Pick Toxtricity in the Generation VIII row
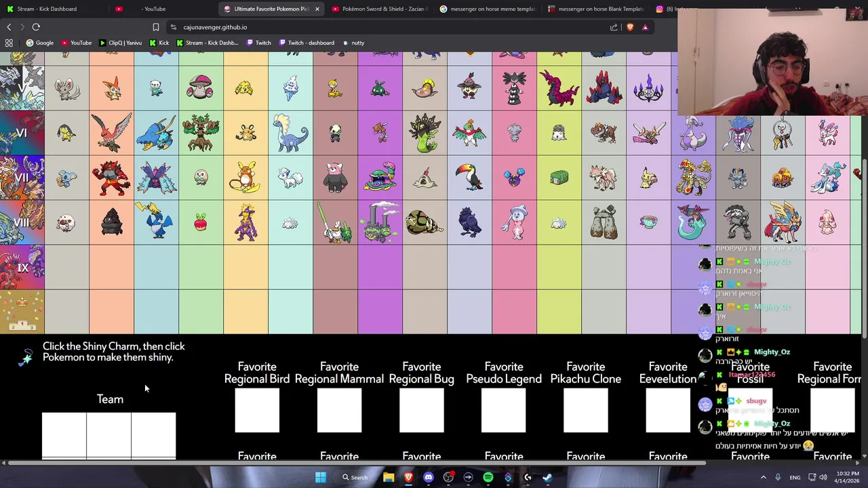The height and width of the screenshot is (488, 868). (245, 222)
